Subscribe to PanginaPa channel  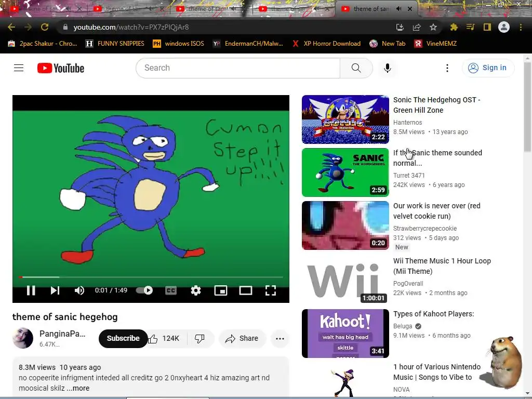pos(123,338)
